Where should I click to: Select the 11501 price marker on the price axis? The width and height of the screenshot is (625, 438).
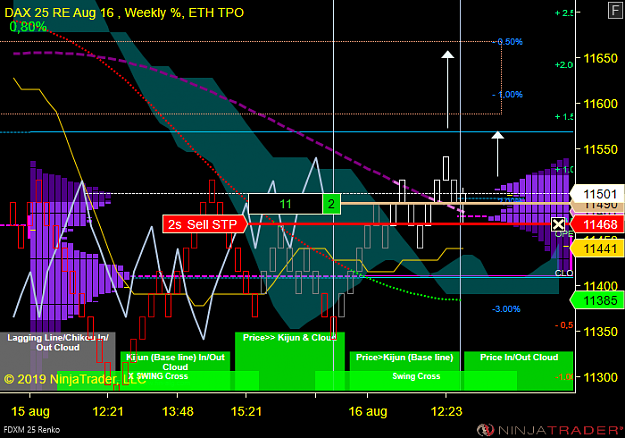(597, 194)
